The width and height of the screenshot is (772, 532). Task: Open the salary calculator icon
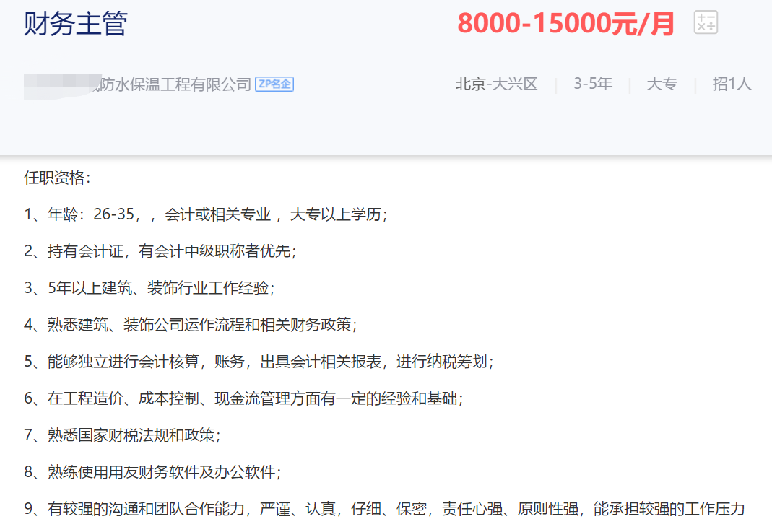click(706, 22)
